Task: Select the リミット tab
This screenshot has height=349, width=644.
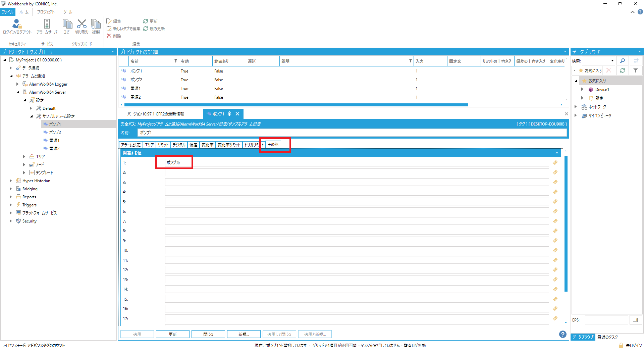Action: pyautogui.click(x=163, y=145)
